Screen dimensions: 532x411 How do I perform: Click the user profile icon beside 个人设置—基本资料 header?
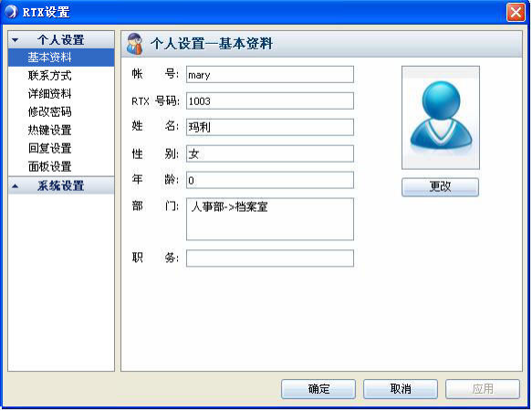click(x=134, y=44)
